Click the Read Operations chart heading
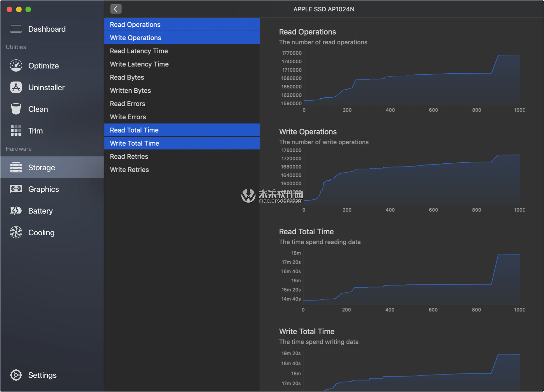 [308, 32]
